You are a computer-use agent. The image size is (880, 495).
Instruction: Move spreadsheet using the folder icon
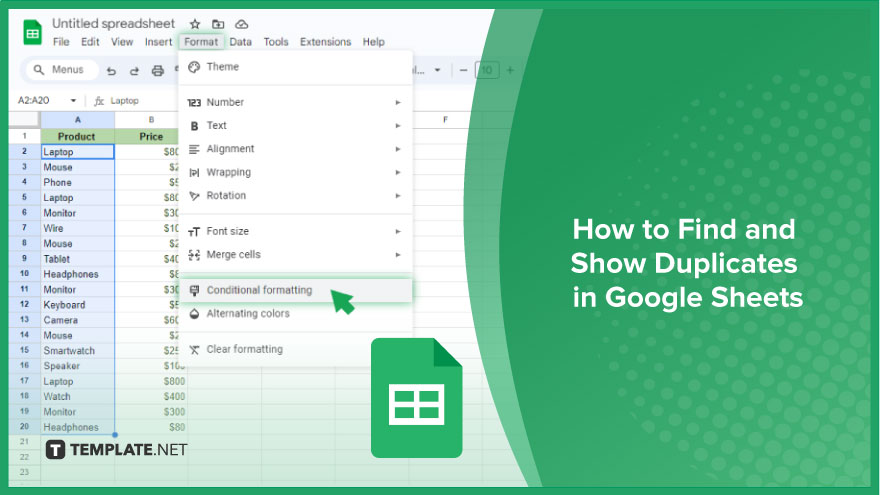coord(218,24)
